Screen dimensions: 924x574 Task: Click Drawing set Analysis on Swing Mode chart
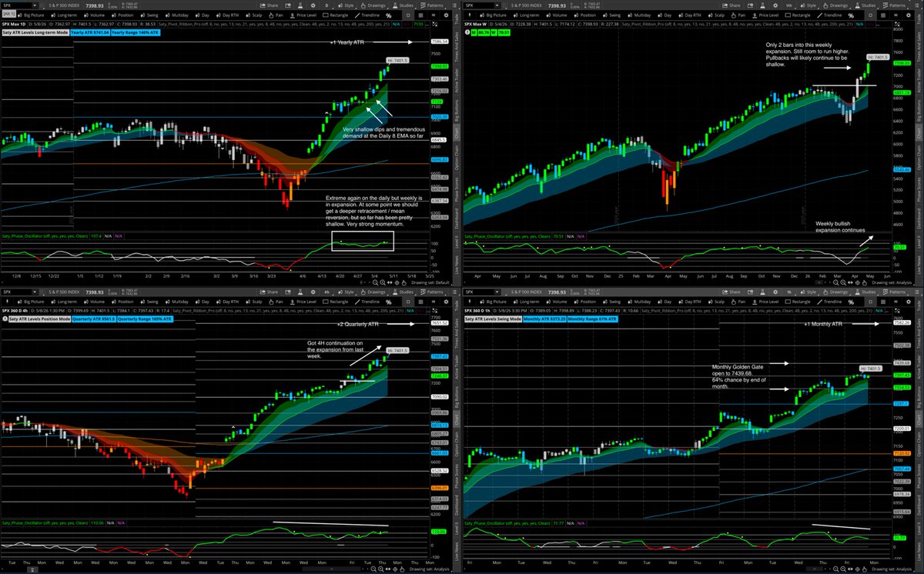pos(892,569)
